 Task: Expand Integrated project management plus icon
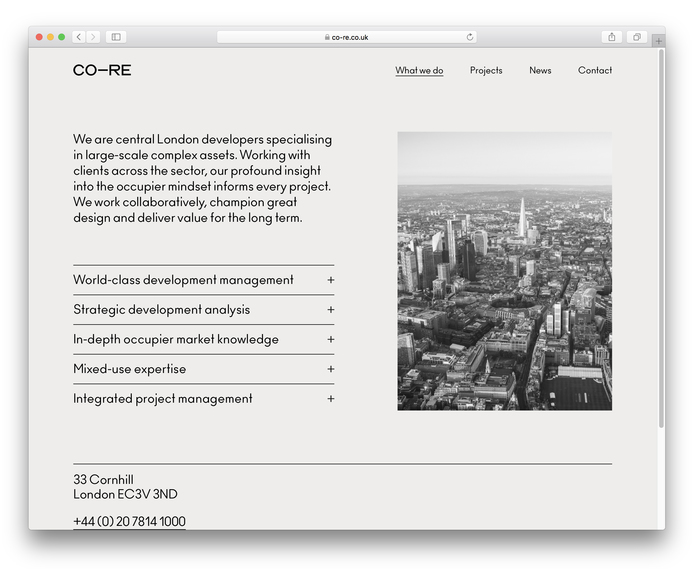click(330, 399)
